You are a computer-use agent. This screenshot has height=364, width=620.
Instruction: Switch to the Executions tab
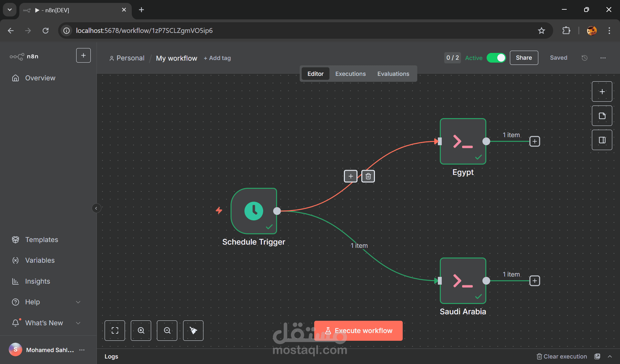click(x=350, y=74)
